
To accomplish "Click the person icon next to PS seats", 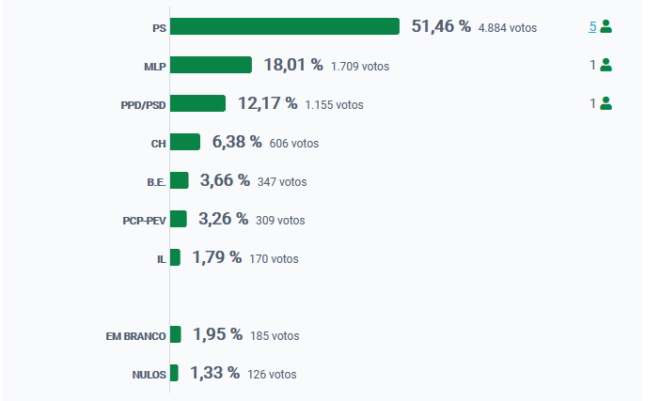I will (x=606, y=27).
